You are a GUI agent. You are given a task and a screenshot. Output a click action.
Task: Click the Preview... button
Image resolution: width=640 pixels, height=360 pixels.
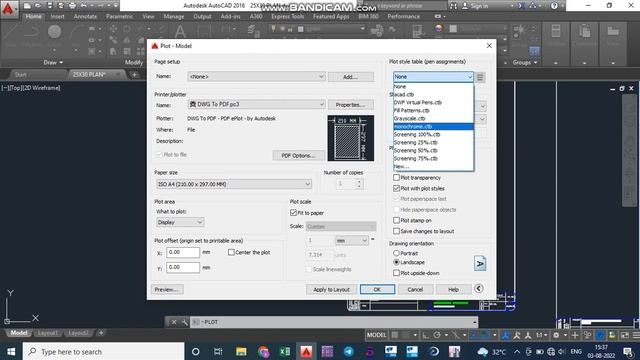tap(167, 289)
